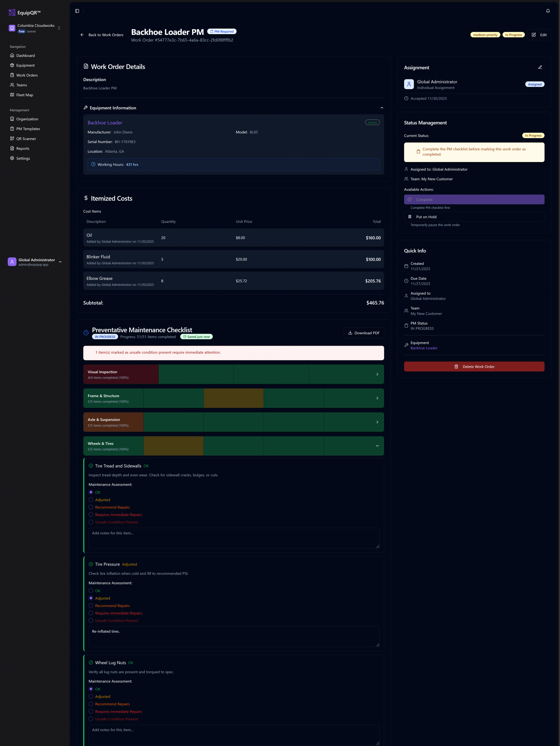
Task: Expand the Visual Inspection checklist section
Action: pos(377,374)
